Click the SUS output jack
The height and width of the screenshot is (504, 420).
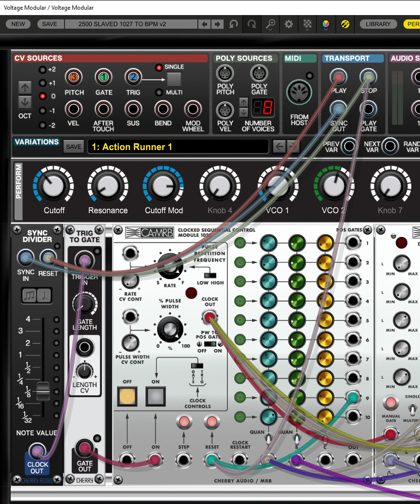pos(133,109)
